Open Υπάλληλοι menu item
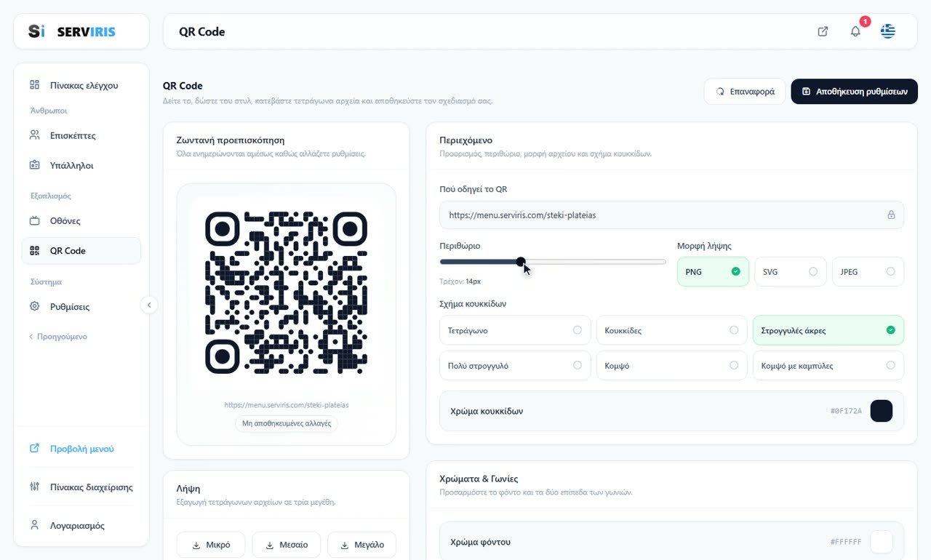Screen dimensions: 931x560 click(x=81, y=165)
